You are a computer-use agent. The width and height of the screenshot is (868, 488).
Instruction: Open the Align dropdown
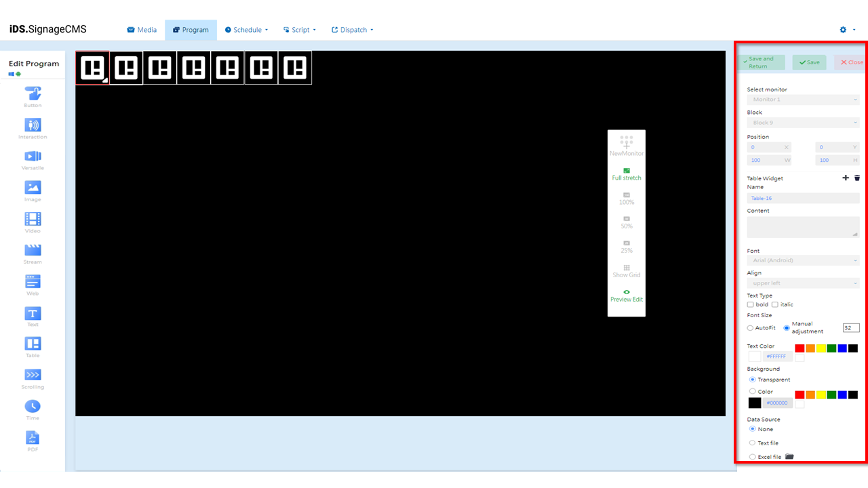[x=803, y=283]
